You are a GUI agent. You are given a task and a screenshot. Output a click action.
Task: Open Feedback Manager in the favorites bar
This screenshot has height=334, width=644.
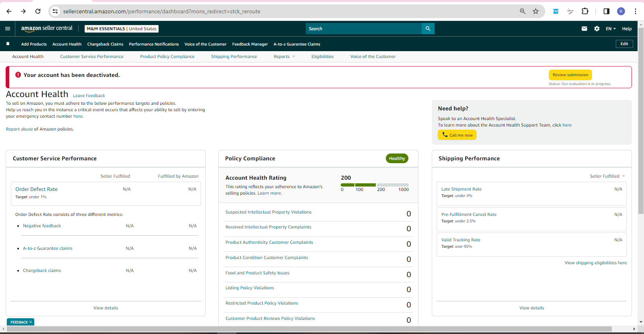pyautogui.click(x=250, y=44)
